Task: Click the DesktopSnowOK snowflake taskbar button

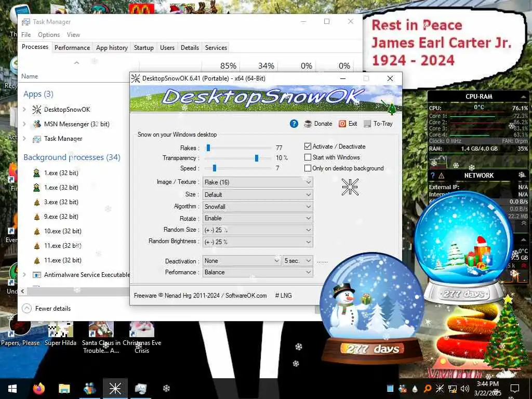Action: (x=115, y=389)
